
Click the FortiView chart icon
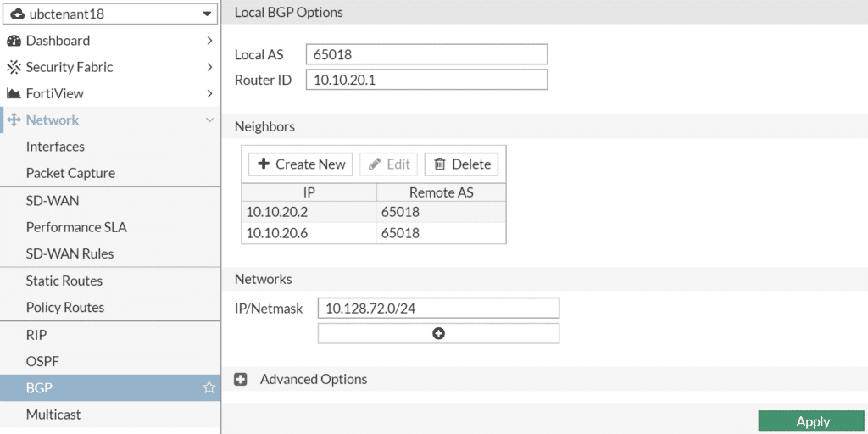pyautogui.click(x=14, y=93)
